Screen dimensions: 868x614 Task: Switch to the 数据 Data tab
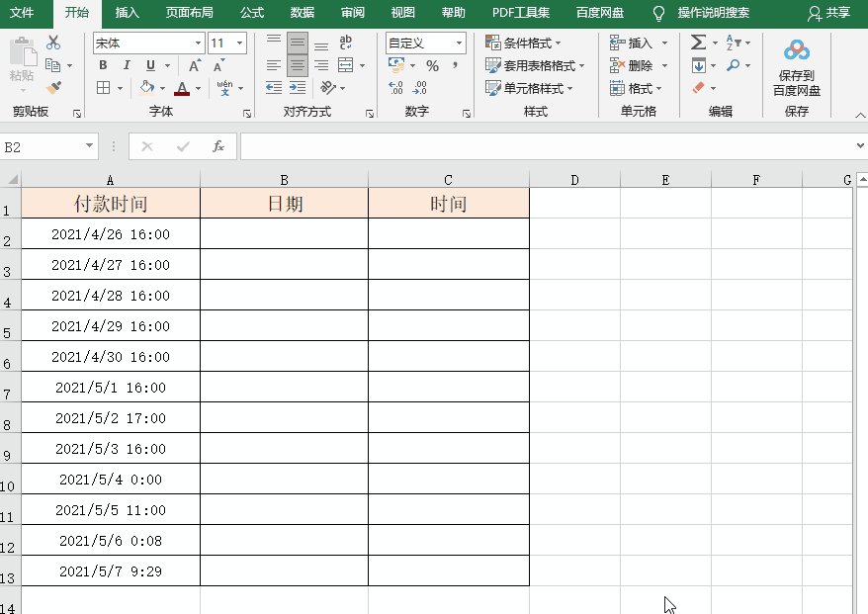303,13
